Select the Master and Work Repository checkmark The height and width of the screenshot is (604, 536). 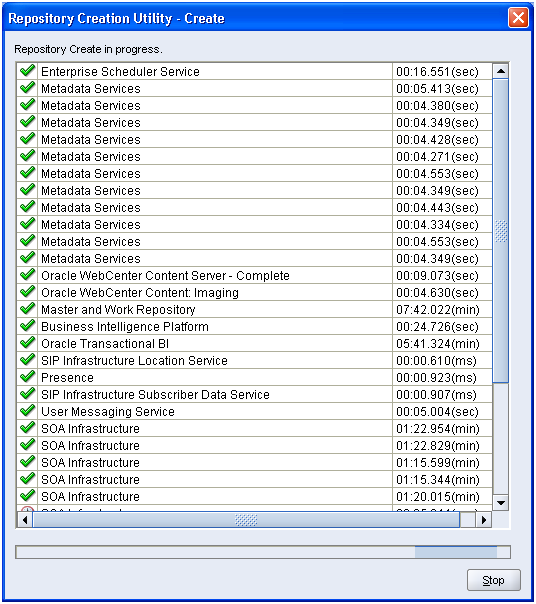click(x=27, y=309)
